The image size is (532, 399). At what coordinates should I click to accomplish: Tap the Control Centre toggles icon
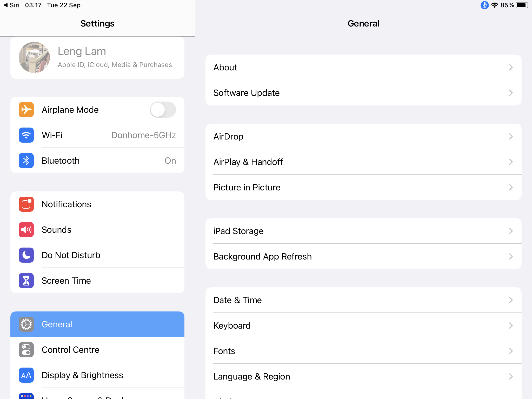pos(26,350)
